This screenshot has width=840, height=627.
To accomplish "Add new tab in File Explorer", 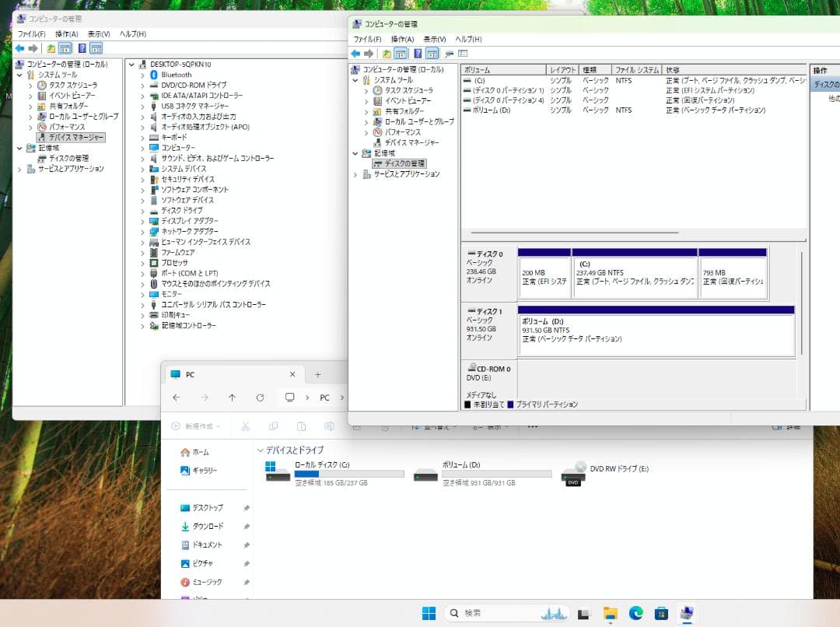I will (x=317, y=375).
